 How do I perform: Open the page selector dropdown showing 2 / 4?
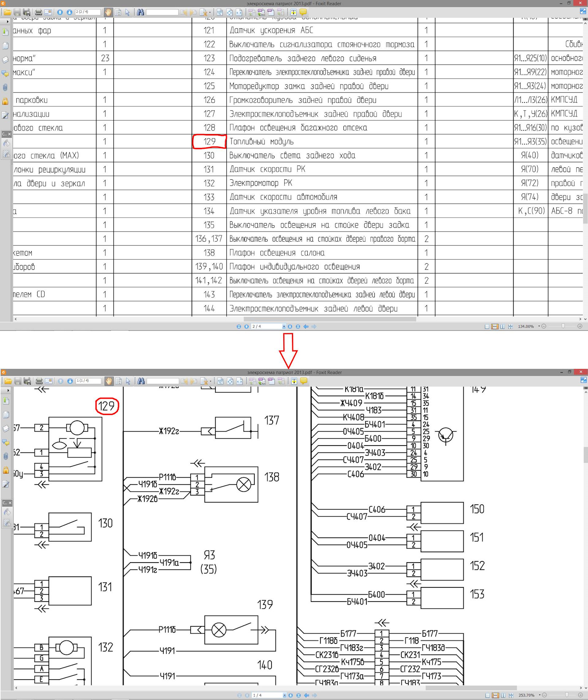pyautogui.click(x=284, y=327)
